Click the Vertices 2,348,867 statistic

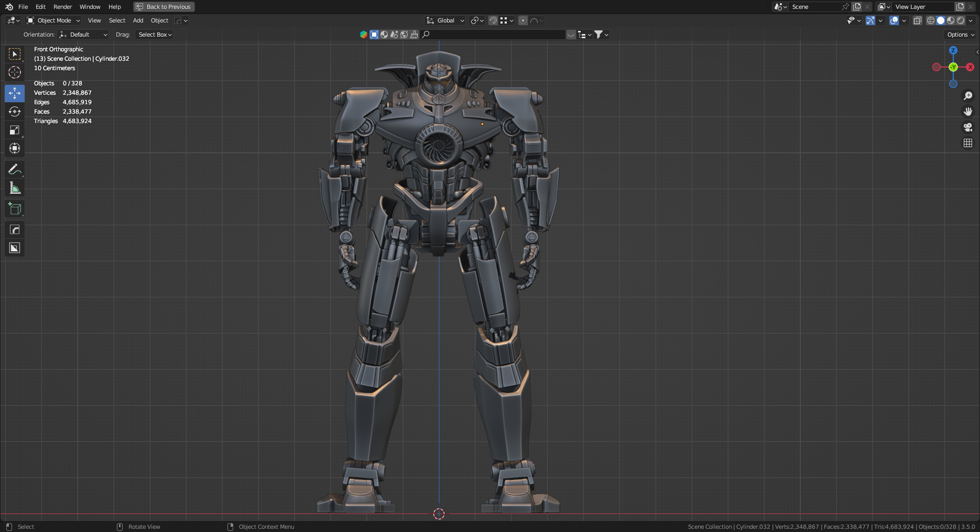[x=63, y=93]
